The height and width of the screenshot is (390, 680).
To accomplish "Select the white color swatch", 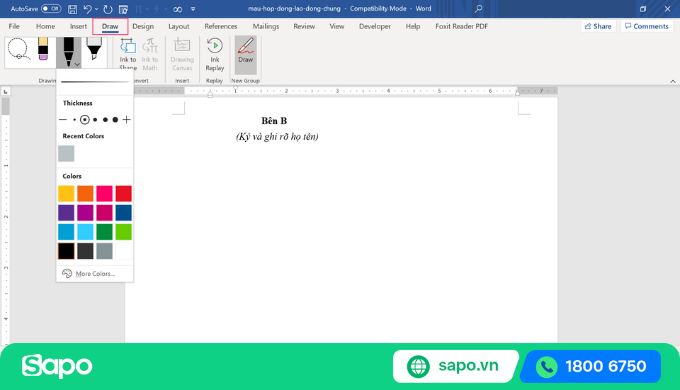I will (x=124, y=251).
